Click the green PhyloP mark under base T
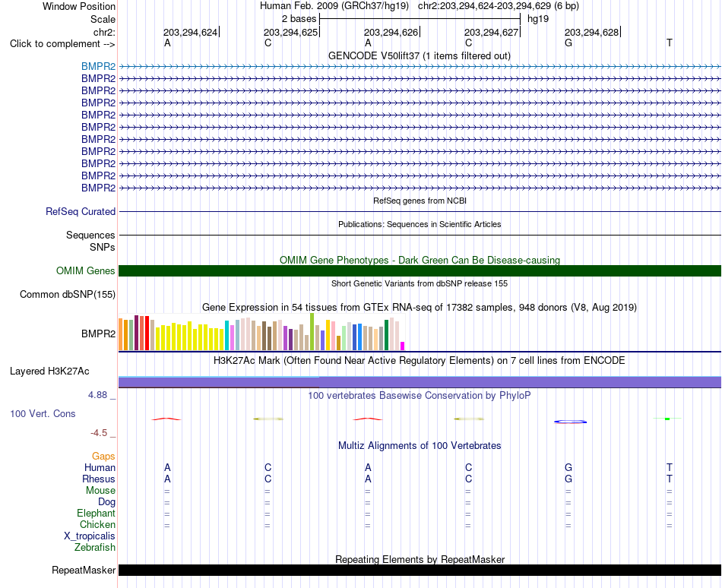 coord(667,419)
